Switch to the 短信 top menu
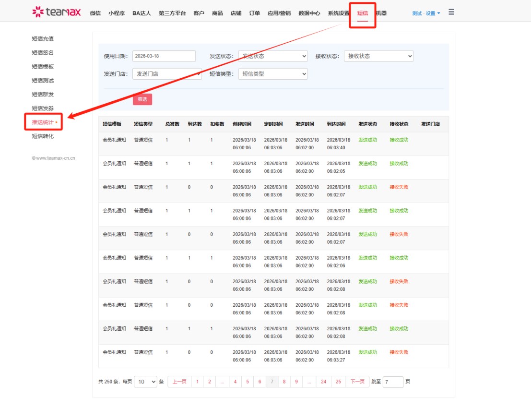The image size is (531, 420). pos(362,13)
